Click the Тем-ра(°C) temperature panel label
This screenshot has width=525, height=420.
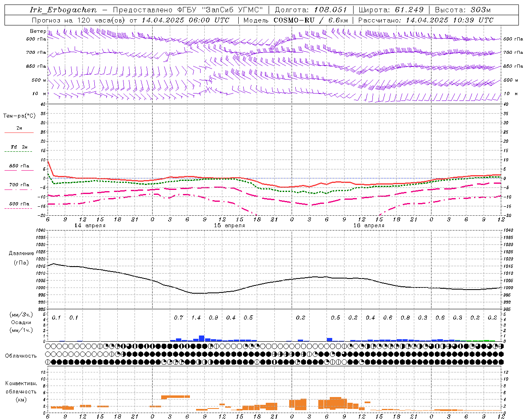[19, 116]
